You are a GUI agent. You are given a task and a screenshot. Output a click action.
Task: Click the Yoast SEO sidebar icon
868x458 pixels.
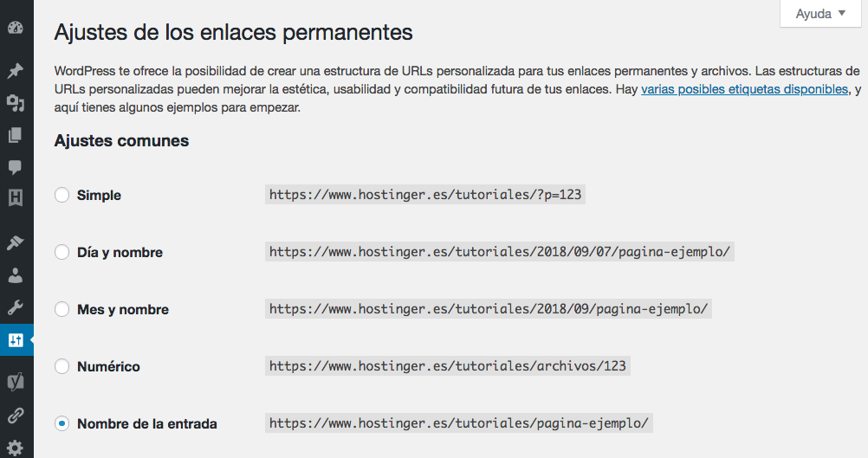pos(16,382)
